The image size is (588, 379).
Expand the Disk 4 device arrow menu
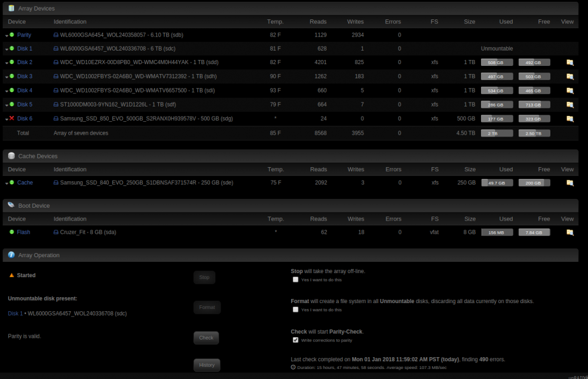coord(6,91)
